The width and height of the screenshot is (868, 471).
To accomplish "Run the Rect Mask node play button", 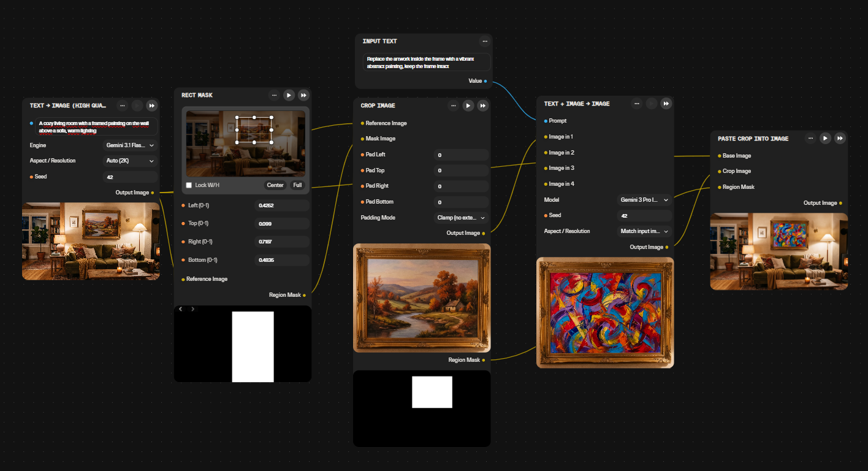I will (289, 95).
